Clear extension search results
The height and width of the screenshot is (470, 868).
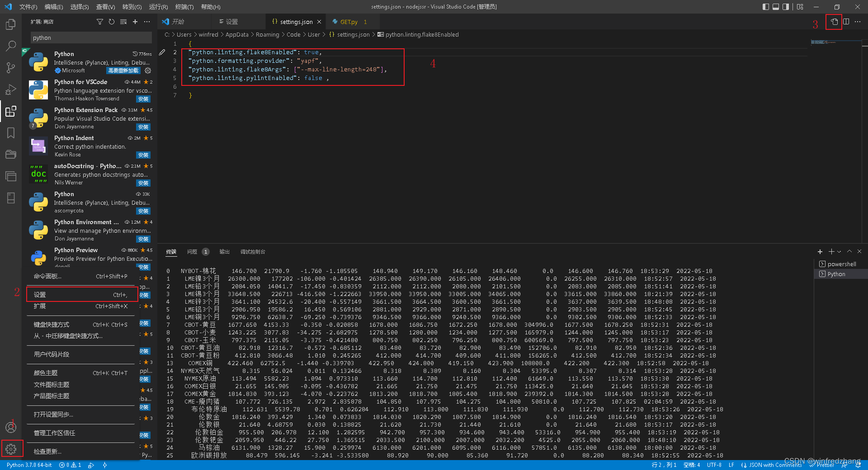click(x=123, y=22)
